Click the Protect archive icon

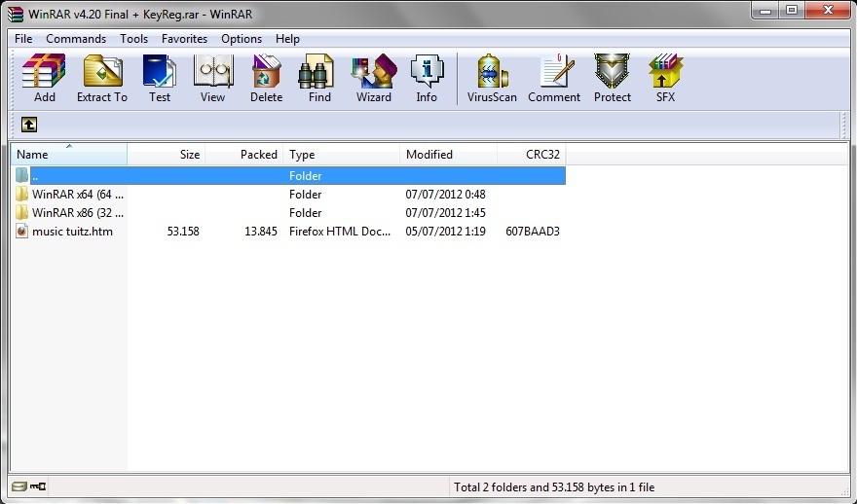pos(613,71)
